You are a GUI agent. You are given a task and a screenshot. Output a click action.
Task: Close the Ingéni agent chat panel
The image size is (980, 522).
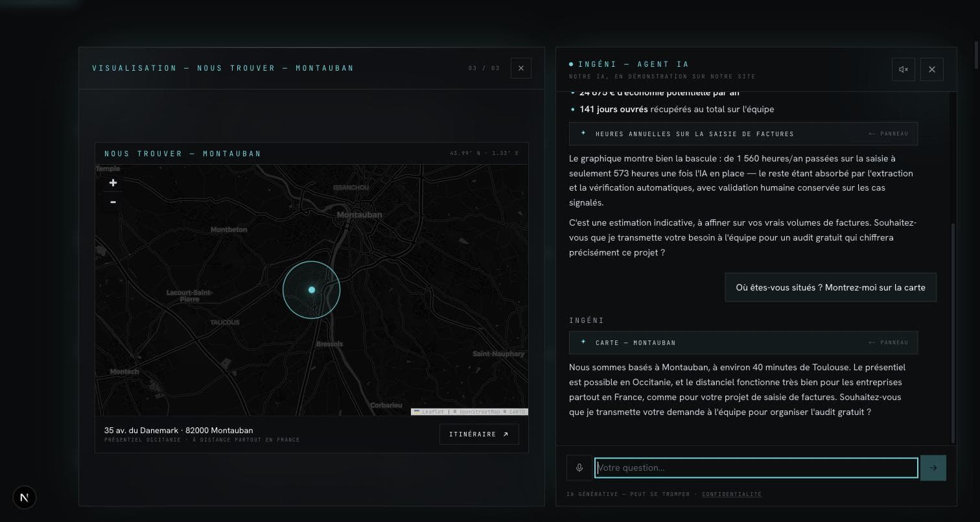pos(932,69)
